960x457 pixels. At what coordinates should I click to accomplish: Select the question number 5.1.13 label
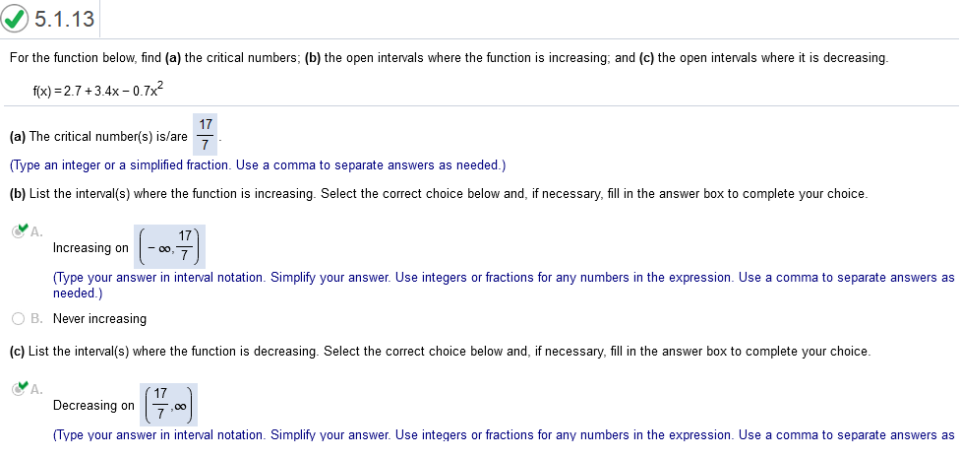[64, 19]
